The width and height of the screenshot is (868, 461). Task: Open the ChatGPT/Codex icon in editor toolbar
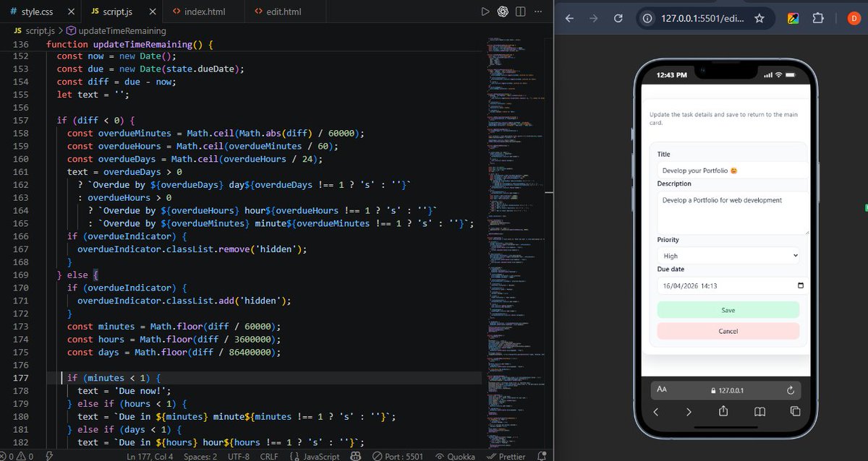(x=503, y=12)
